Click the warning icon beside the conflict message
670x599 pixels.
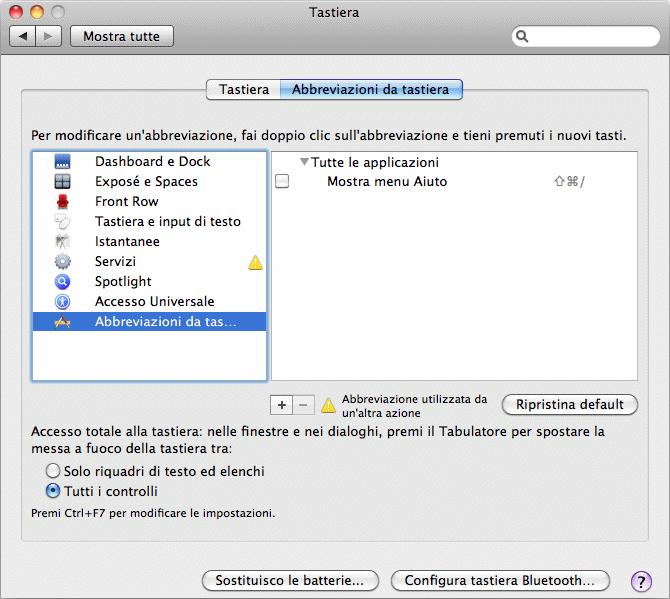(328, 405)
